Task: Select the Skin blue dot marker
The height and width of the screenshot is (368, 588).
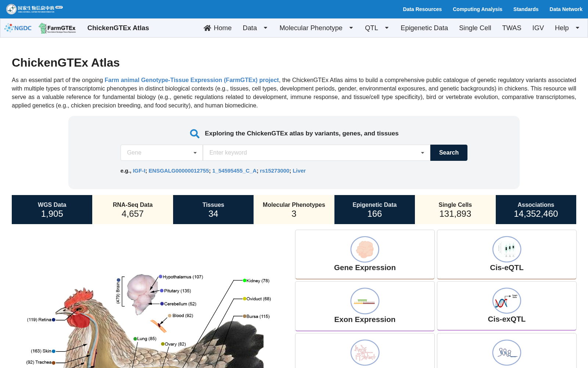Action: click(54, 351)
